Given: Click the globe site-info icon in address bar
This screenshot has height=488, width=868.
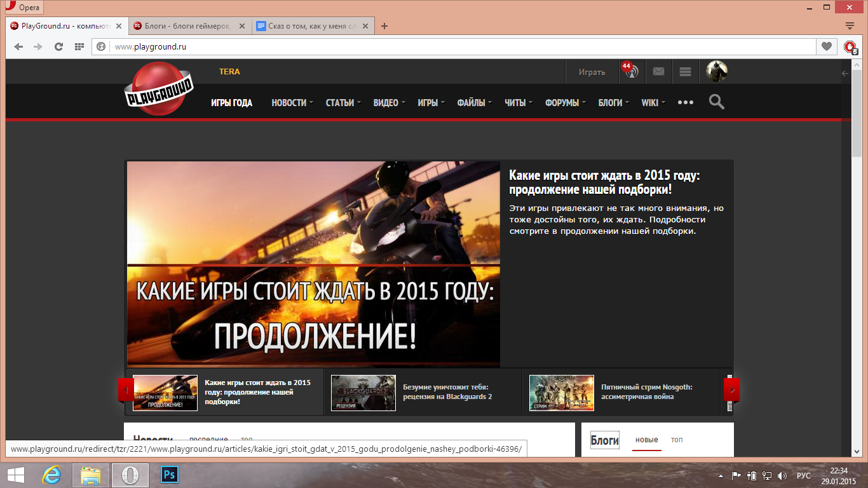Looking at the screenshot, I should tap(100, 46).
